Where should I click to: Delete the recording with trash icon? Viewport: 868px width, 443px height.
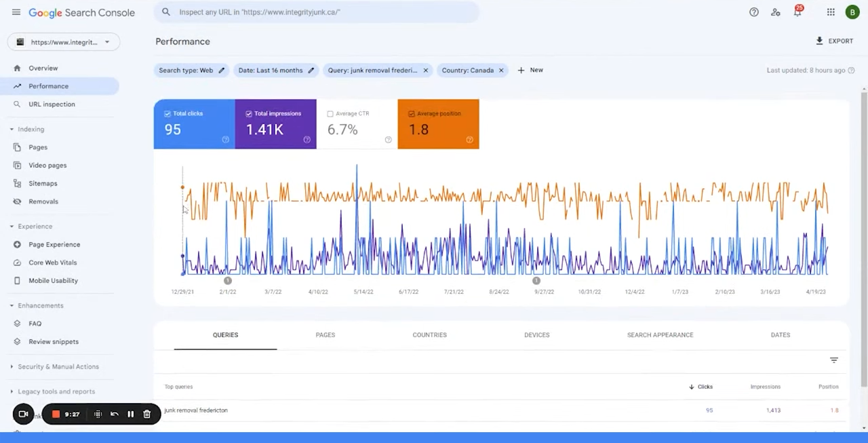pos(147,414)
